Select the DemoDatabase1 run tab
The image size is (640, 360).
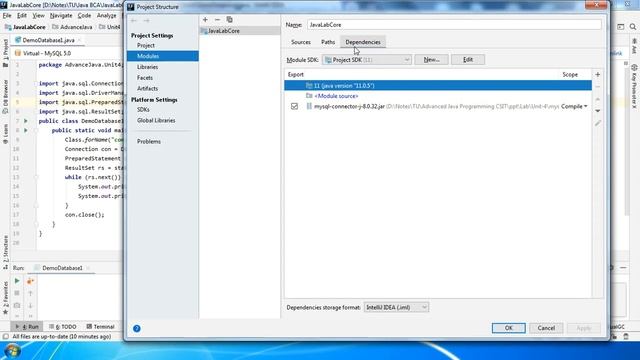coord(62,268)
